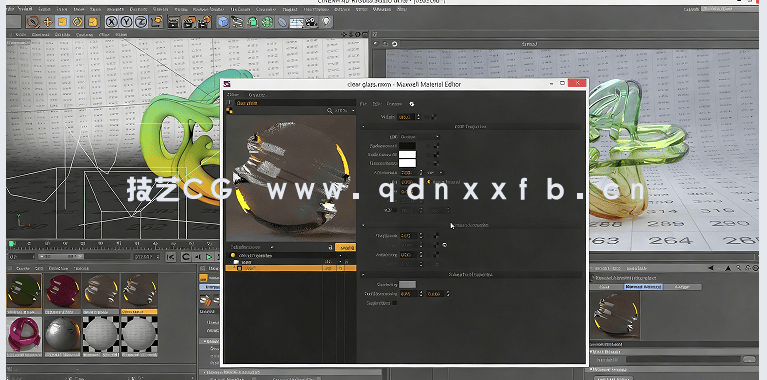Collapse the BSDF Properties section
The height and width of the screenshot is (380, 767).
click(x=363, y=127)
